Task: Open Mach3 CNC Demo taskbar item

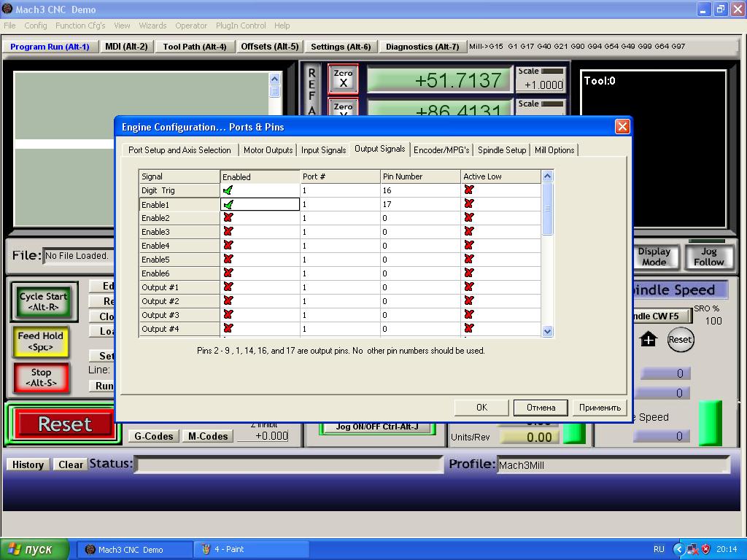Action: [x=135, y=550]
